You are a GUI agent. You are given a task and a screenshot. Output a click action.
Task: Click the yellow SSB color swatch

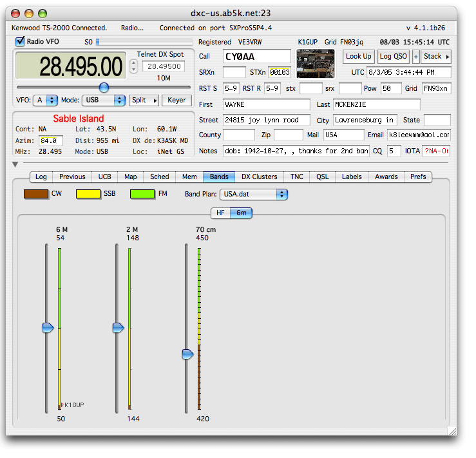(x=88, y=193)
